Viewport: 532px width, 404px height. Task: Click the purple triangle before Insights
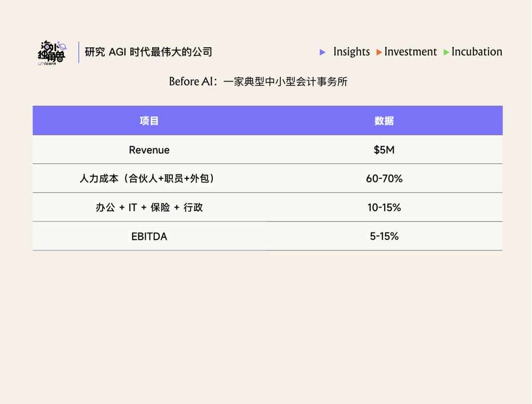pyautogui.click(x=322, y=52)
